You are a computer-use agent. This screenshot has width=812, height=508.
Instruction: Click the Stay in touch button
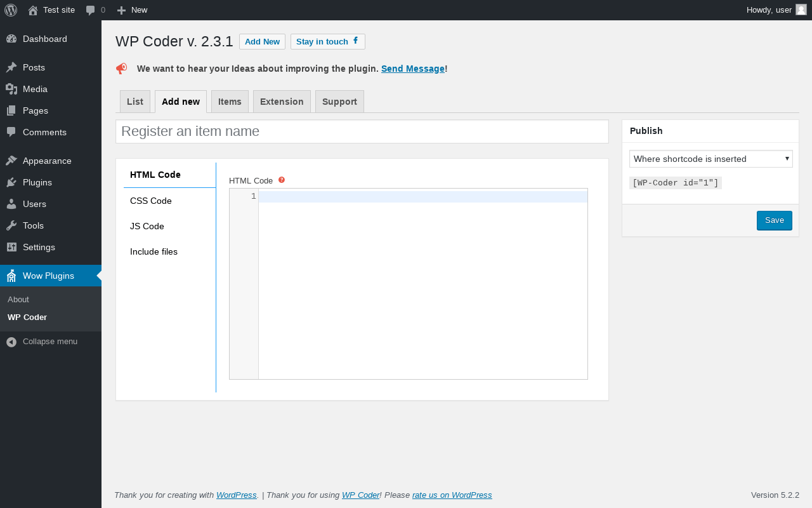328,41
